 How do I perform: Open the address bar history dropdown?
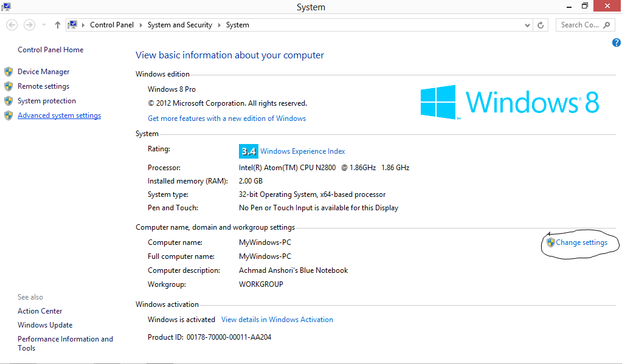pos(527,25)
